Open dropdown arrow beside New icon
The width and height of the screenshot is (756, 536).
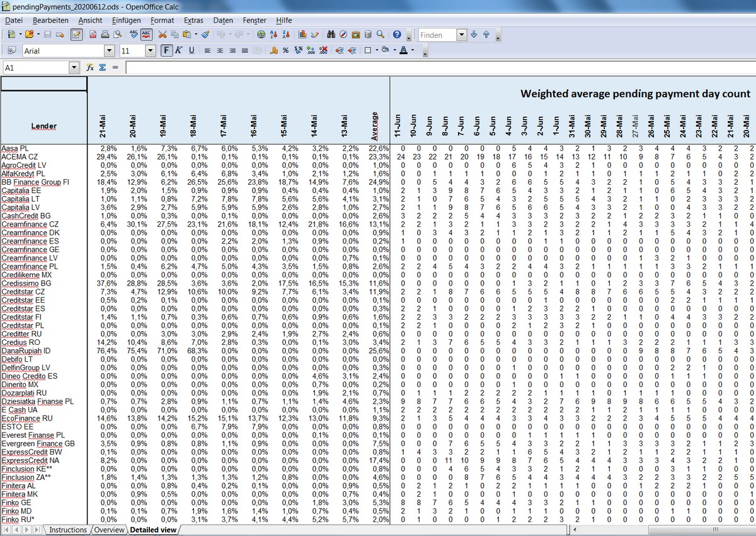point(20,35)
